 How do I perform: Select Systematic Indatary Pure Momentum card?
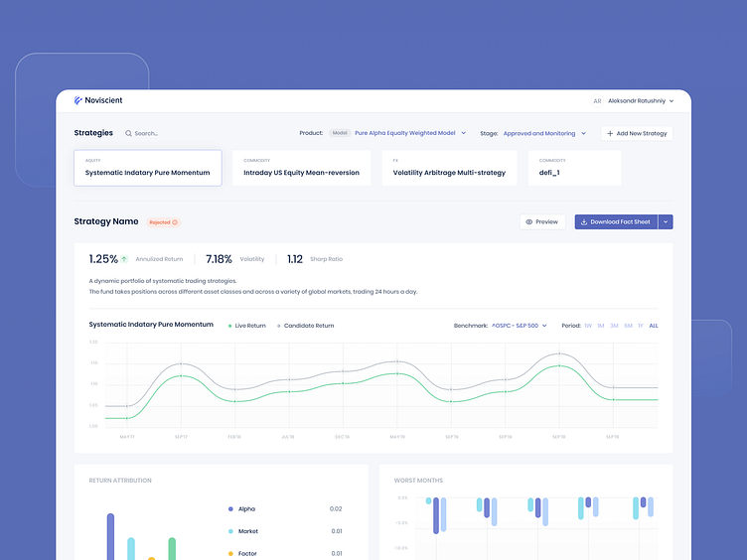click(148, 168)
